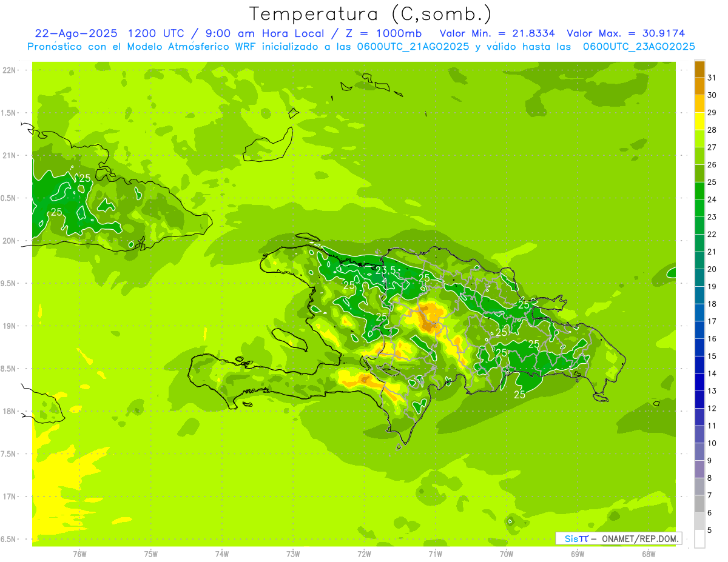Click the '17N' latitude axis label

click(8, 497)
